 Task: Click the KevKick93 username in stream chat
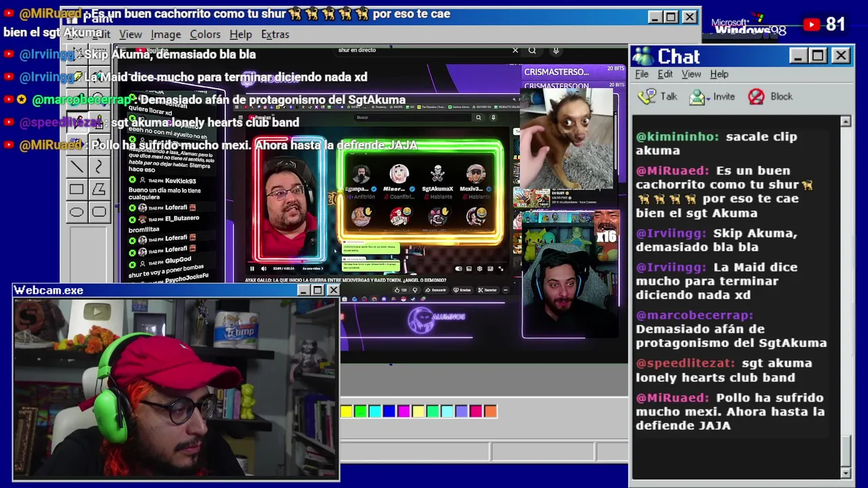180,181
